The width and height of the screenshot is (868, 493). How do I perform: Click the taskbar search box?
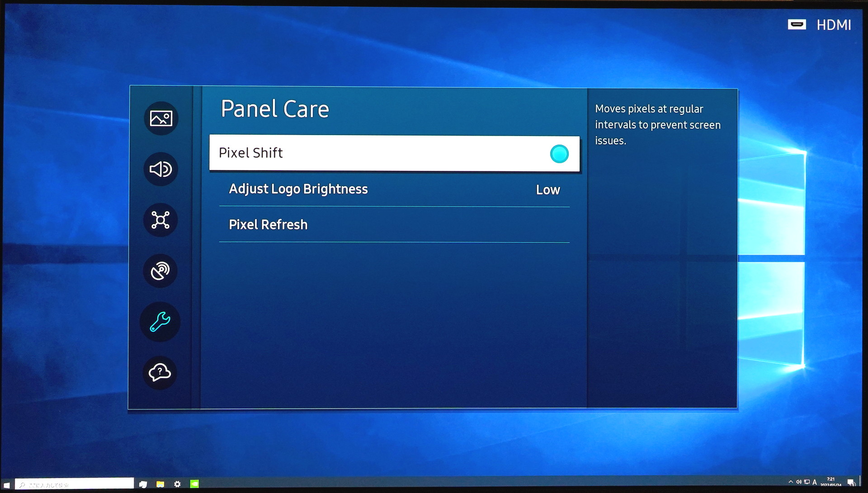coord(75,484)
